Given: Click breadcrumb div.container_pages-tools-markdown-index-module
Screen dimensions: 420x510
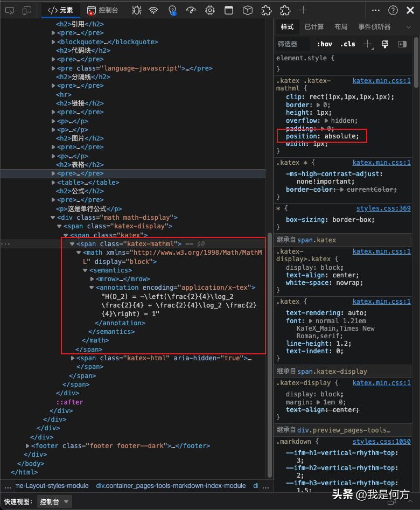Looking at the screenshot, I should (x=171, y=486).
